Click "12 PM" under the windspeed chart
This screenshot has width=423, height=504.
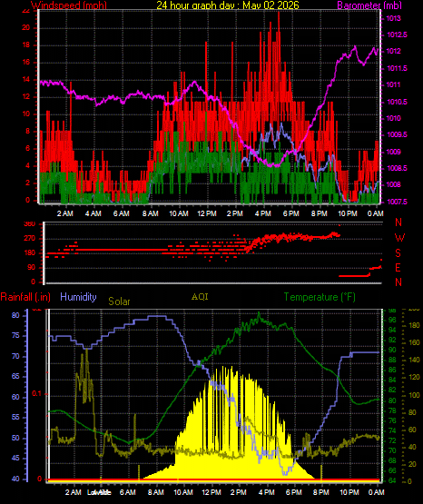tap(207, 213)
